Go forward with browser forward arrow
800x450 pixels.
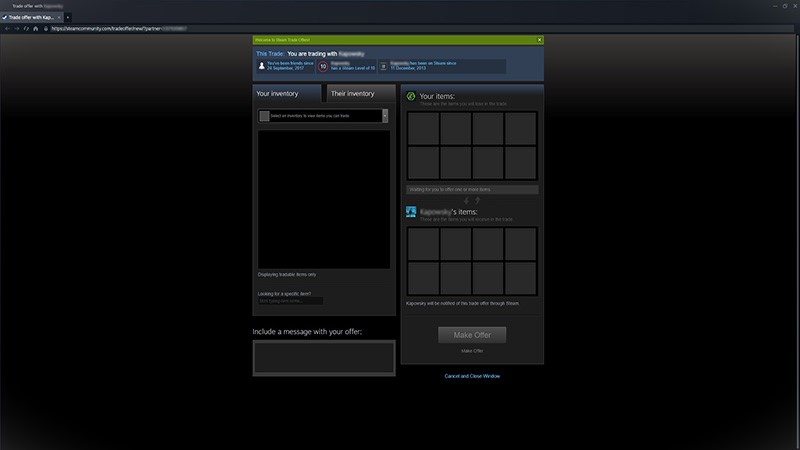[17, 29]
